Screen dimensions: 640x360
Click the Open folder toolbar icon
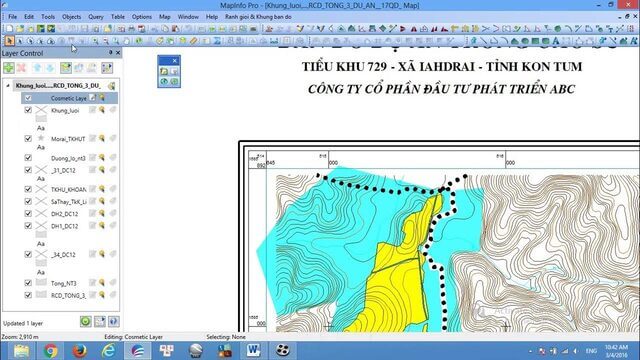[20, 29]
